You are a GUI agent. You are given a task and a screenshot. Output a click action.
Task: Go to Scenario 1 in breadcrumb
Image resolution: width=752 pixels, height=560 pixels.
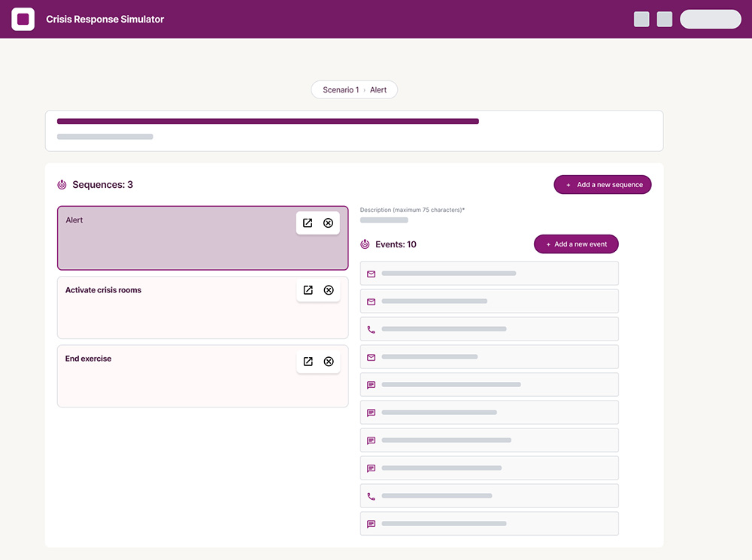click(x=341, y=90)
